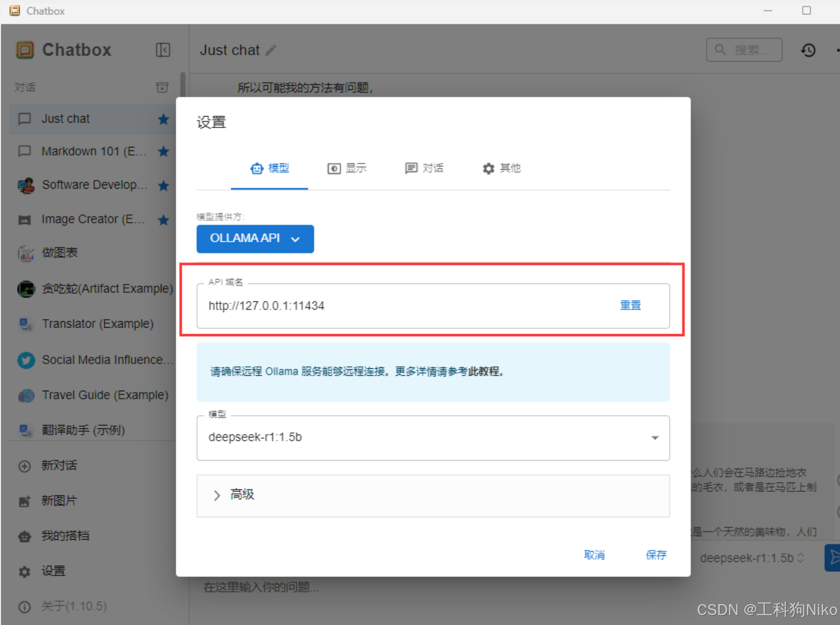Toggle star on Software Developer conversation

(x=163, y=186)
